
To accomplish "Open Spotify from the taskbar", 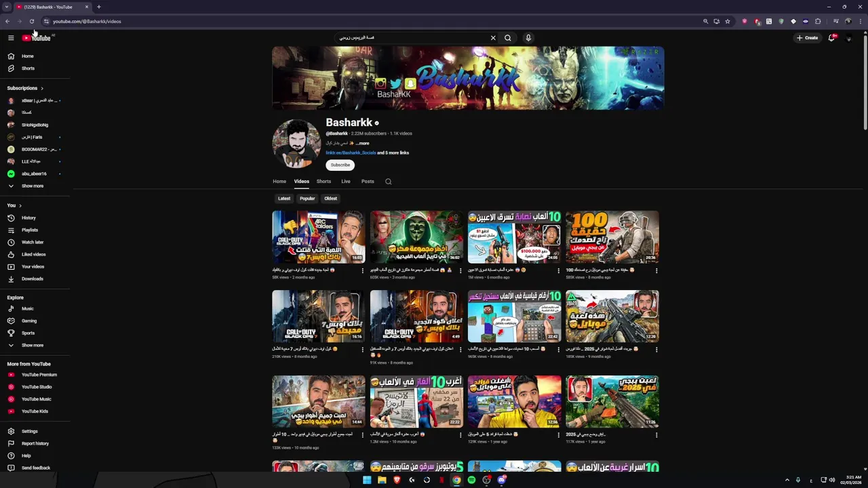I will (471, 480).
